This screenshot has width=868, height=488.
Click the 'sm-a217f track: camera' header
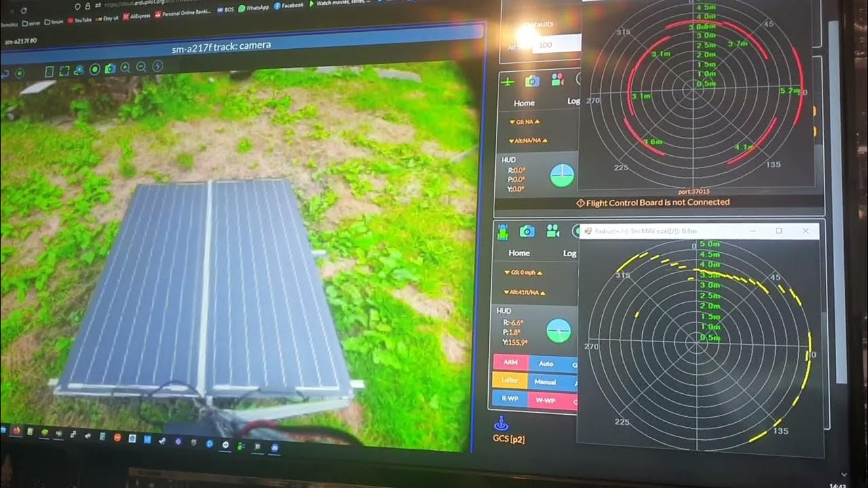coord(222,46)
